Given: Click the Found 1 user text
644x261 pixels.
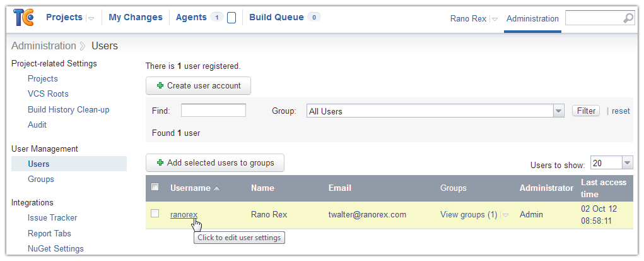Looking at the screenshot, I should (176, 133).
